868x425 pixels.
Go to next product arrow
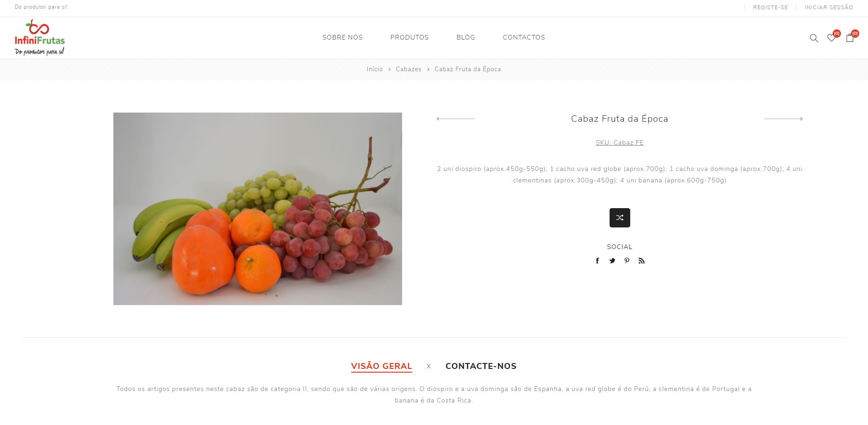[x=784, y=119]
